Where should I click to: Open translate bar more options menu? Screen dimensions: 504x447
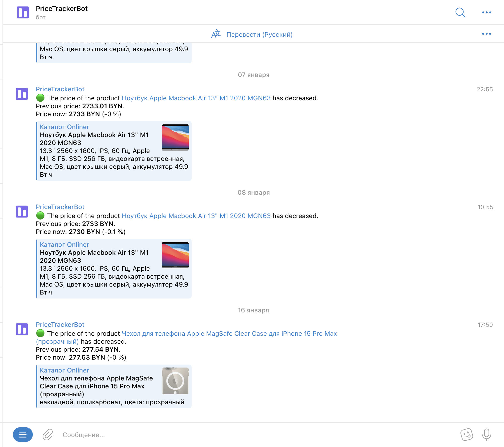point(486,34)
